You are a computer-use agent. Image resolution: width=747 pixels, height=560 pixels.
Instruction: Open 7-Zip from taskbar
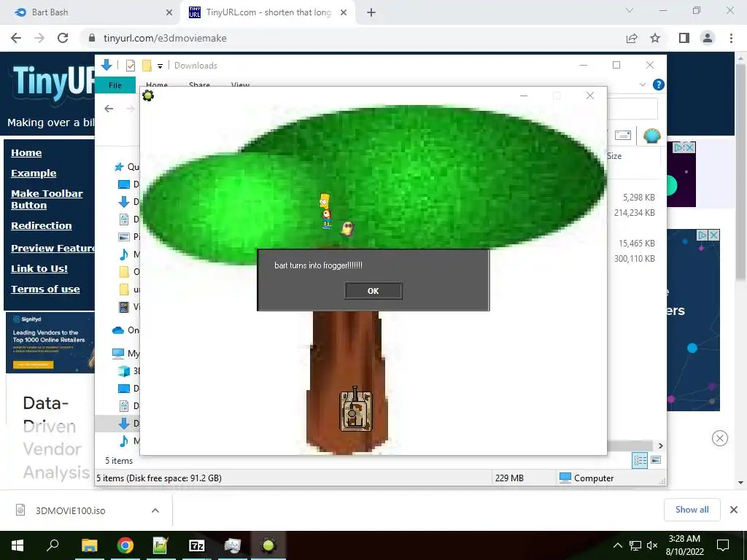[197, 545]
